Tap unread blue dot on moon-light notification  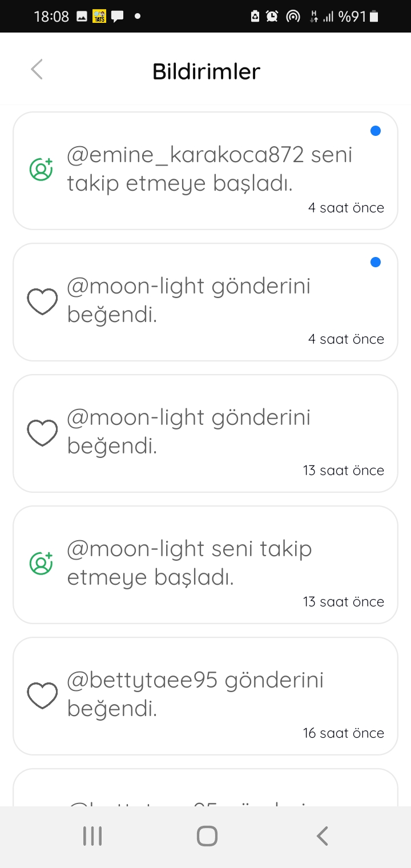coord(376,262)
